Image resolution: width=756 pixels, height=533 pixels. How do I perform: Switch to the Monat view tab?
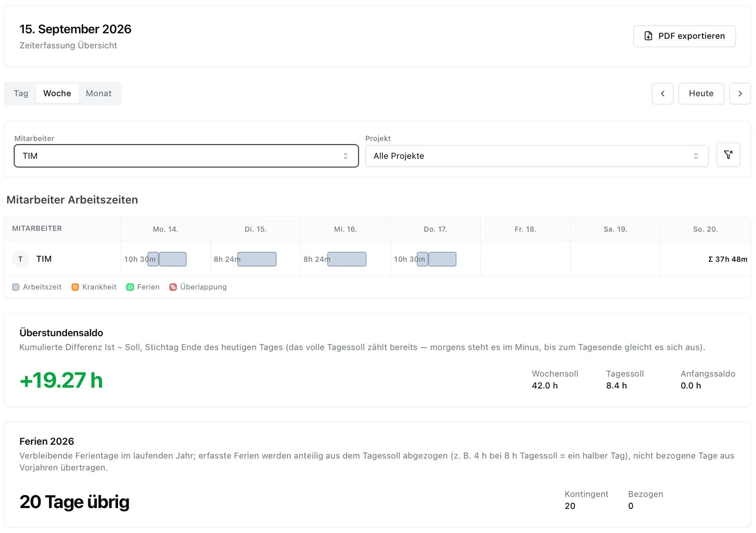click(x=99, y=93)
